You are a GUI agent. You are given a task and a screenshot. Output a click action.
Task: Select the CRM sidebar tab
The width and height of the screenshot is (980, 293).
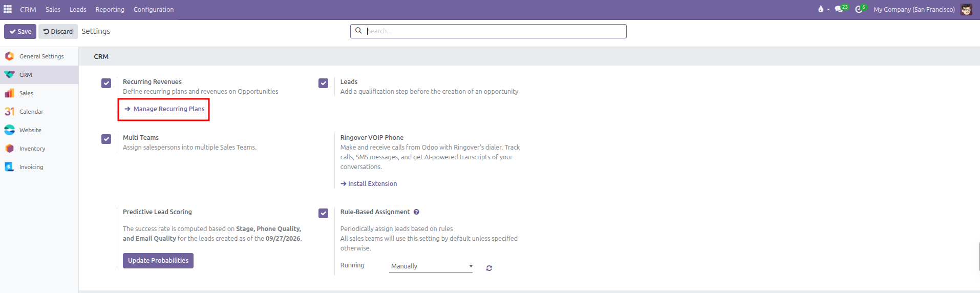point(39,75)
